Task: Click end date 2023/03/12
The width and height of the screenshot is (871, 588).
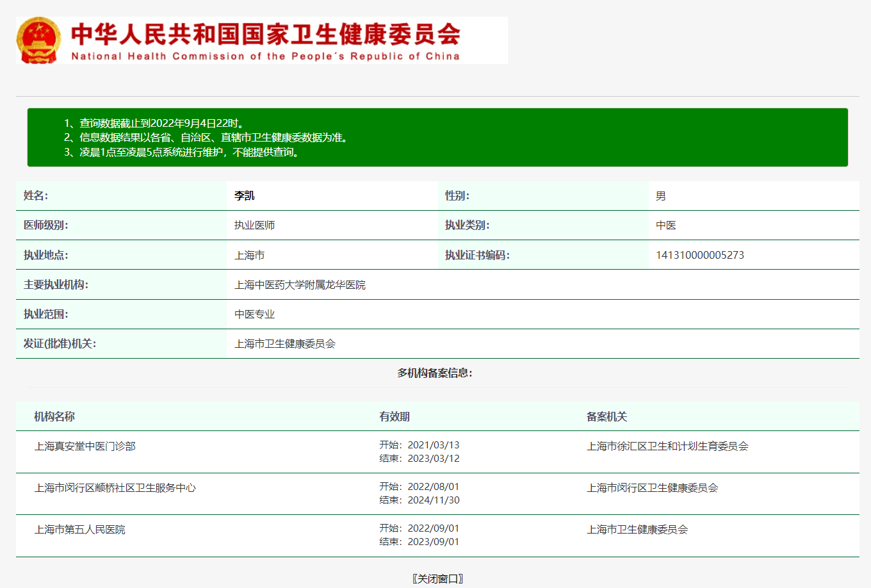Action: [x=434, y=459]
